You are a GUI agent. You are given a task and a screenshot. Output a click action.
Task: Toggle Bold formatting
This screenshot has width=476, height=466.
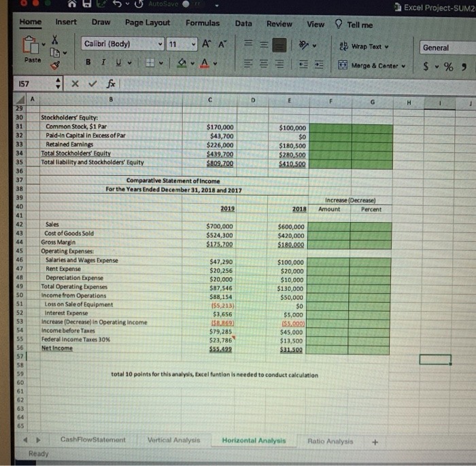pyautogui.click(x=88, y=62)
